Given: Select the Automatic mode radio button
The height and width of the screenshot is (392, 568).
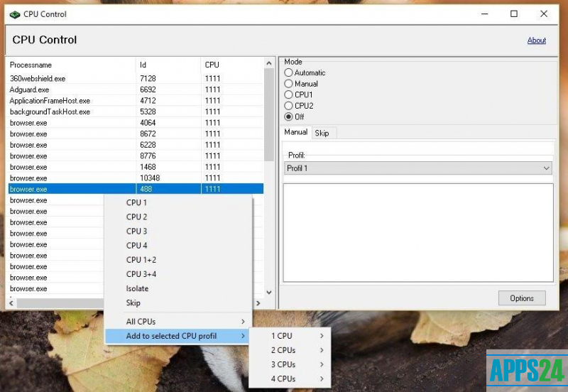Looking at the screenshot, I should coord(288,72).
